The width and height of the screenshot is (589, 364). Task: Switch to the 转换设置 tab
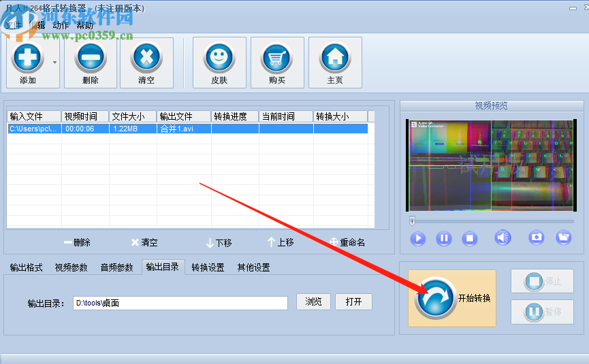pyautogui.click(x=208, y=267)
